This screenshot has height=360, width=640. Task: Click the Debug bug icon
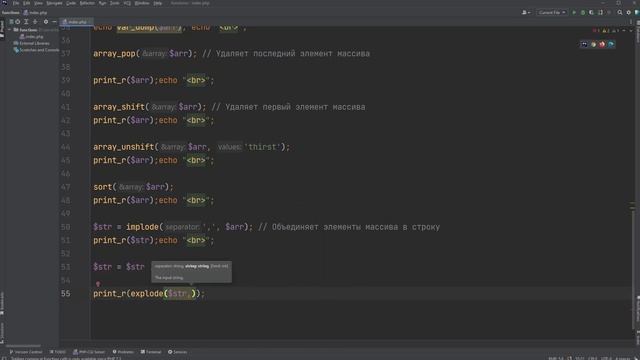pos(583,13)
